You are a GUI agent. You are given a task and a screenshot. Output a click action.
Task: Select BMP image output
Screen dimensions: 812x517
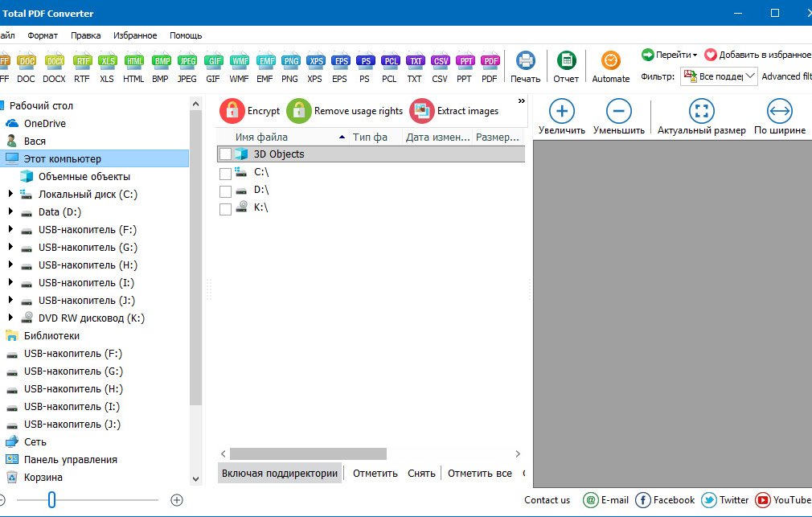pos(161,68)
